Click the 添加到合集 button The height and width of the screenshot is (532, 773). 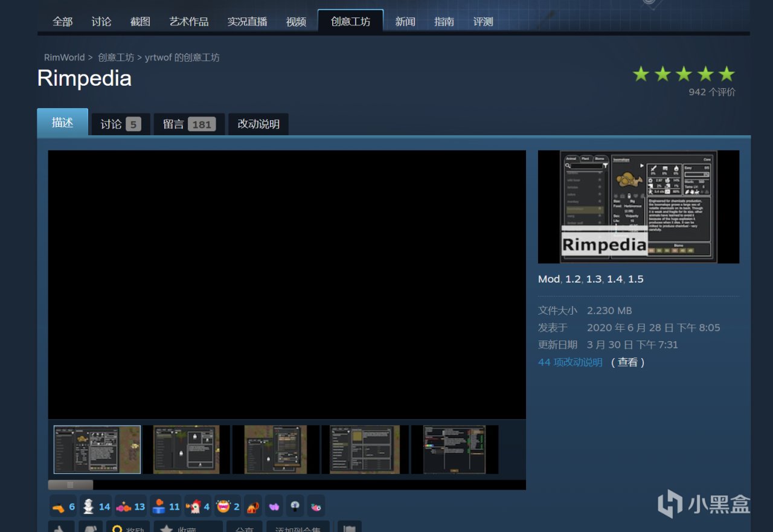click(x=298, y=527)
